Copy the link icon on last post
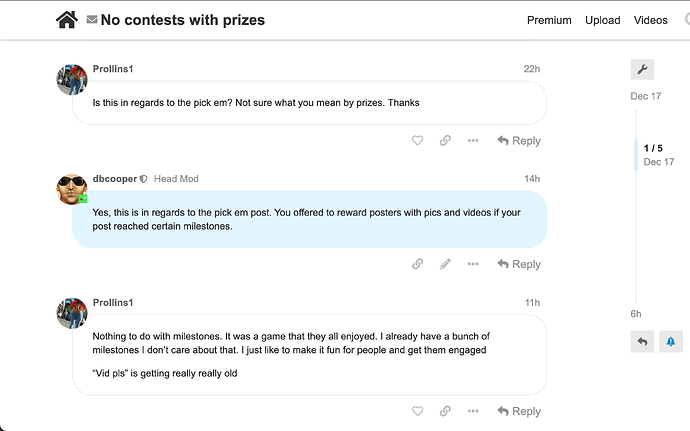This screenshot has height=431, width=690. click(445, 411)
